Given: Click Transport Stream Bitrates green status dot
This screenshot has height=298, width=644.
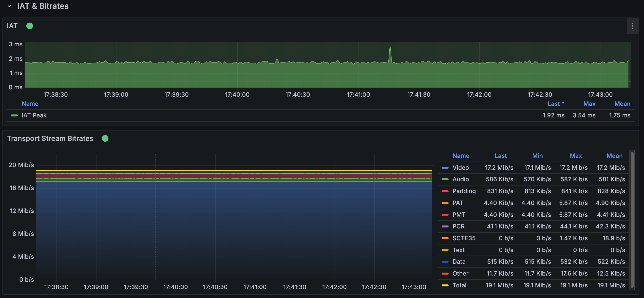Looking at the screenshot, I should [x=105, y=138].
